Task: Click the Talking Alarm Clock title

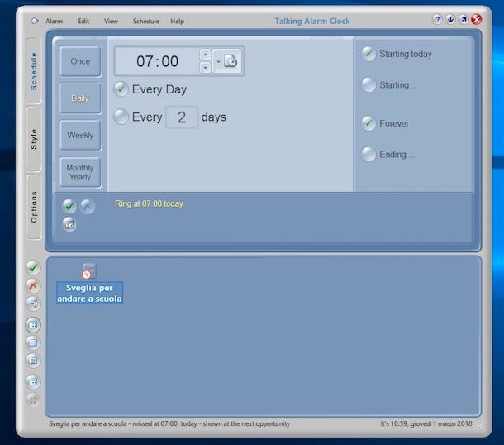Action: click(x=312, y=22)
